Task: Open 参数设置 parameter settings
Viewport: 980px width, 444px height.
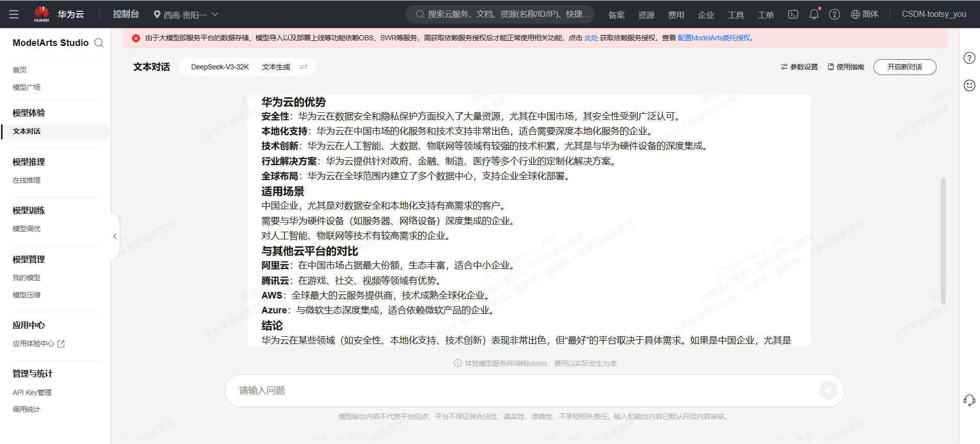Action: pyautogui.click(x=799, y=67)
